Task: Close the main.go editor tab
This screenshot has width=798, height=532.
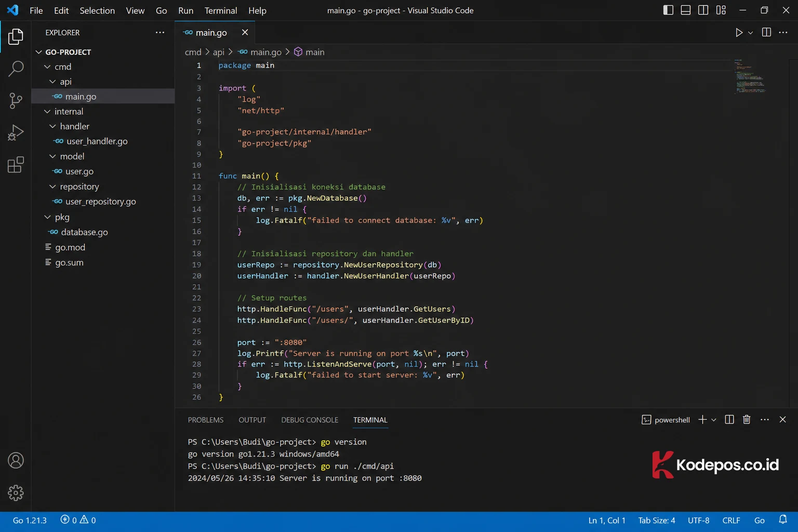Action: (245, 32)
